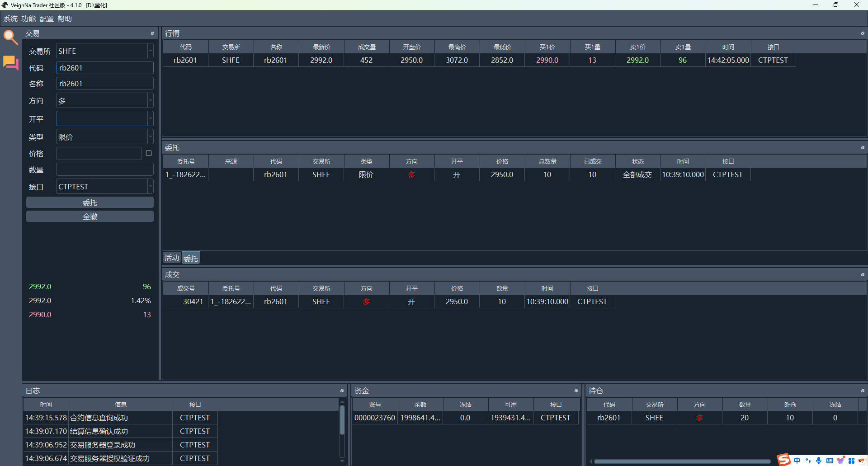
Task: Undock the 委托 panel using float icon
Action: [x=862, y=148]
